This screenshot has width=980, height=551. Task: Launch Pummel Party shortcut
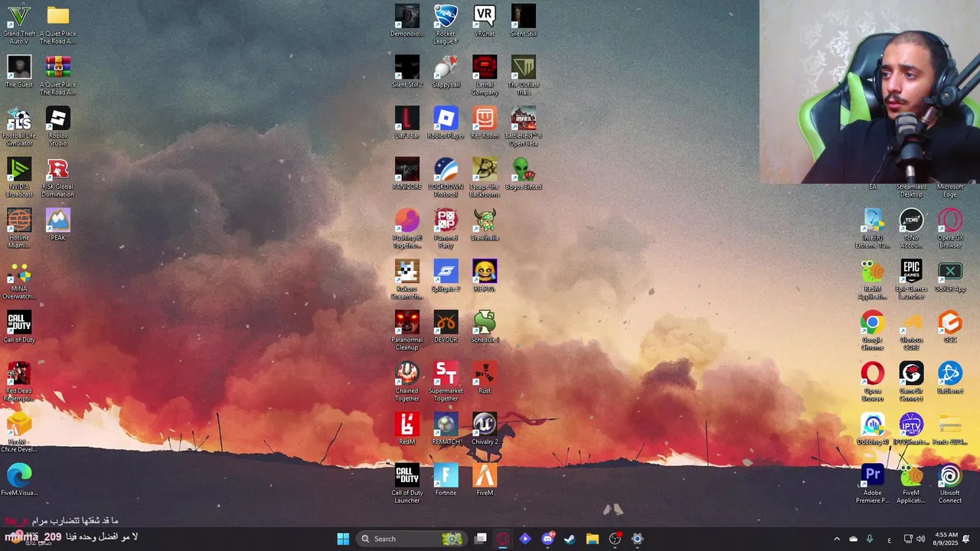[446, 228]
